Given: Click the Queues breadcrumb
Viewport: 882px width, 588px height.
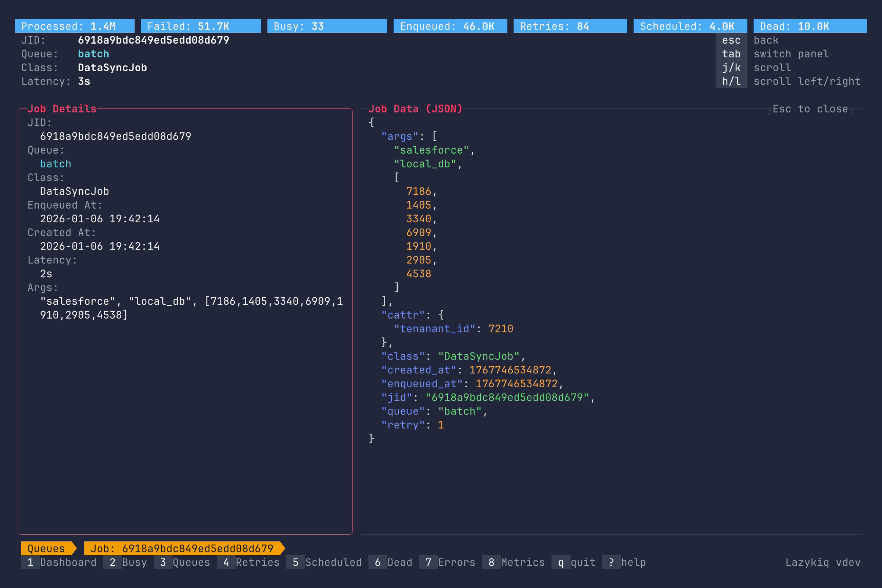Looking at the screenshot, I should tap(47, 549).
